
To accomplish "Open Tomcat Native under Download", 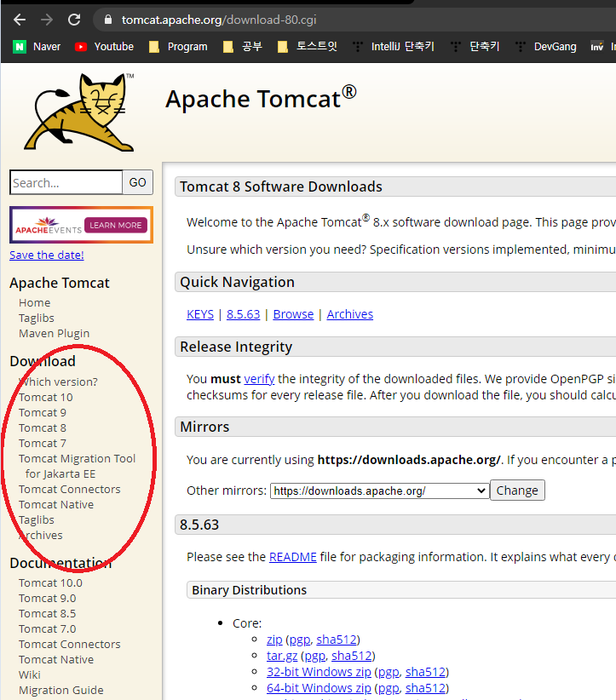I will pyautogui.click(x=56, y=504).
